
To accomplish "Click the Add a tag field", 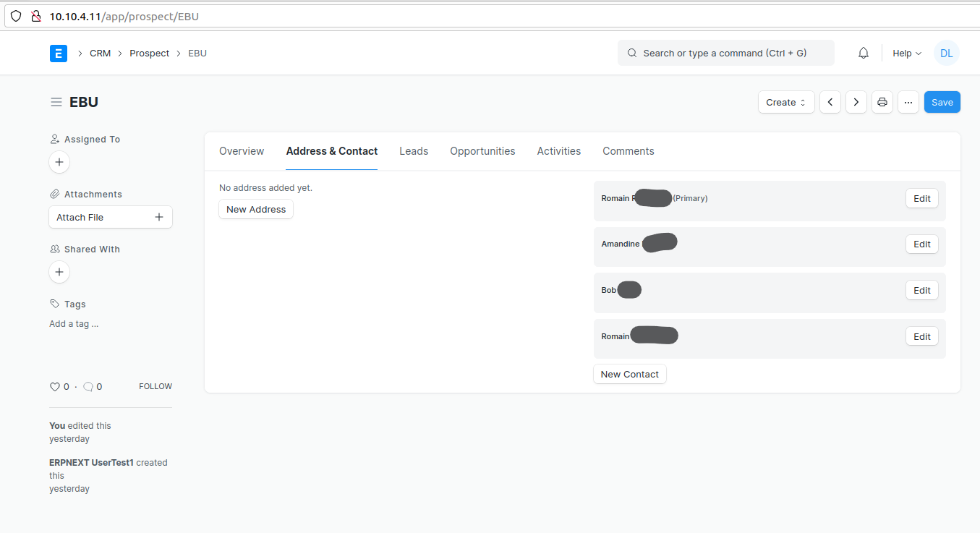I will [74, 323].
